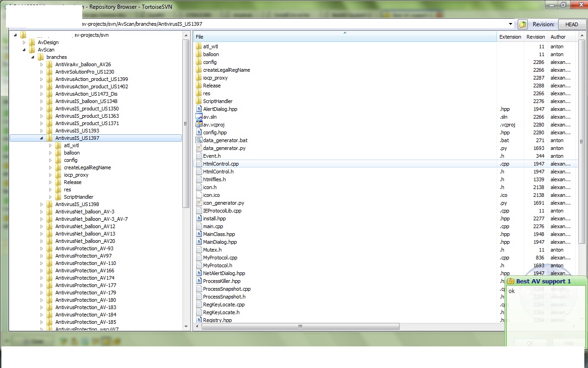Select the branches folder icon
This screenshot has width=588, height=368.
[x=40, y=57]
